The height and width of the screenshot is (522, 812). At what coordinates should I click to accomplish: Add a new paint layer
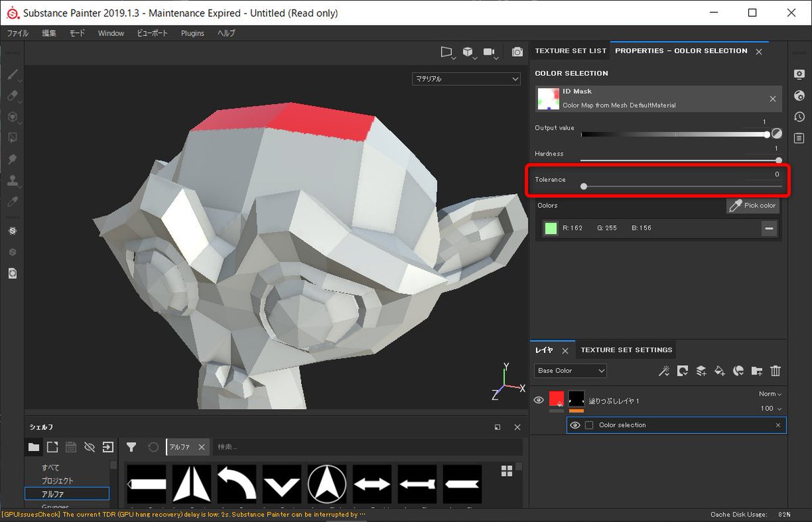coord(701,371)
